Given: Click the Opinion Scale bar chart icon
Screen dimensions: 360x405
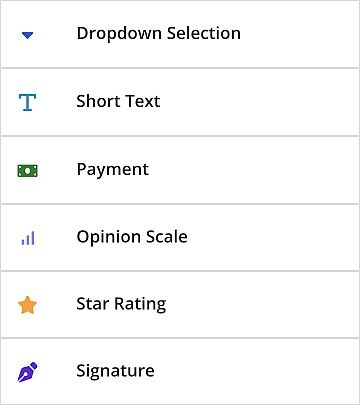Looking at the screenshot, I should [28, 238].
